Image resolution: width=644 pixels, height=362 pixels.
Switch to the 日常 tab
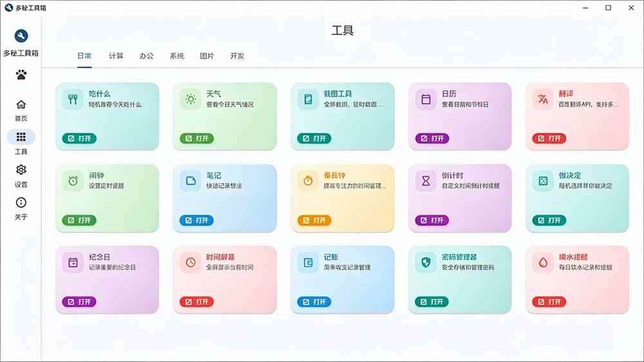click(x=84, y=56)
